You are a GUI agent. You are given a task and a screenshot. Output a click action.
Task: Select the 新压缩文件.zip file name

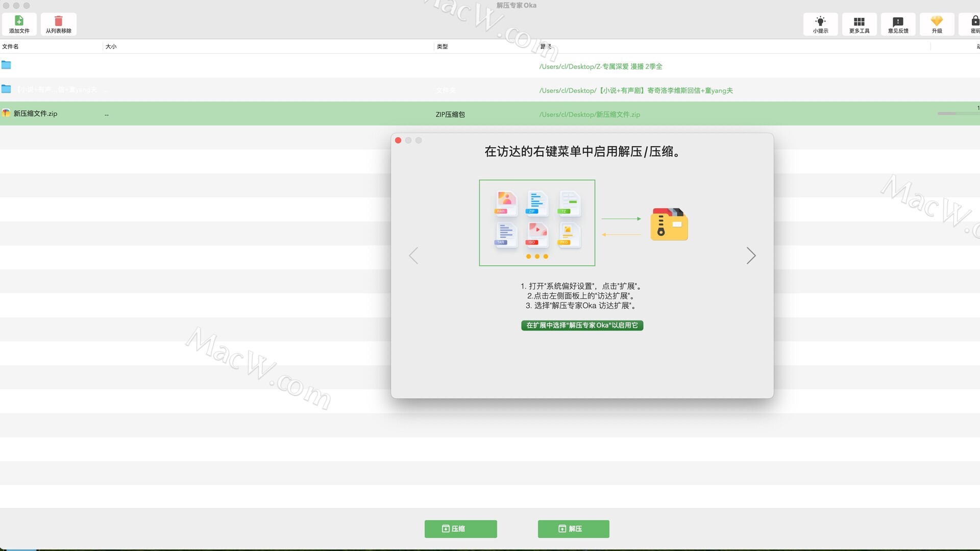tap(35, 113)
